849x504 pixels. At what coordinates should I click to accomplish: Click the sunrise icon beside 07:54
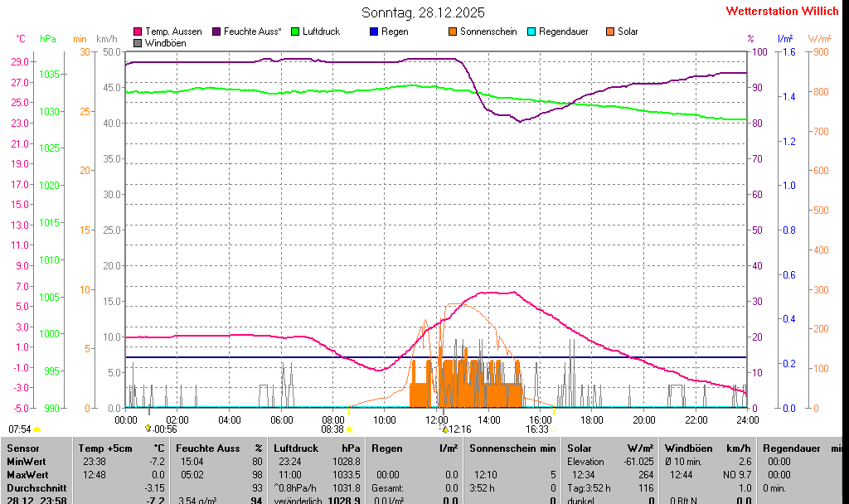pos(37,429)
